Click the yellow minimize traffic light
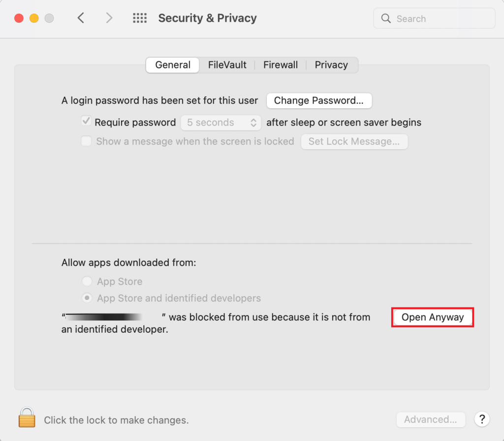The image size is (504, 441). click(33, 18)
